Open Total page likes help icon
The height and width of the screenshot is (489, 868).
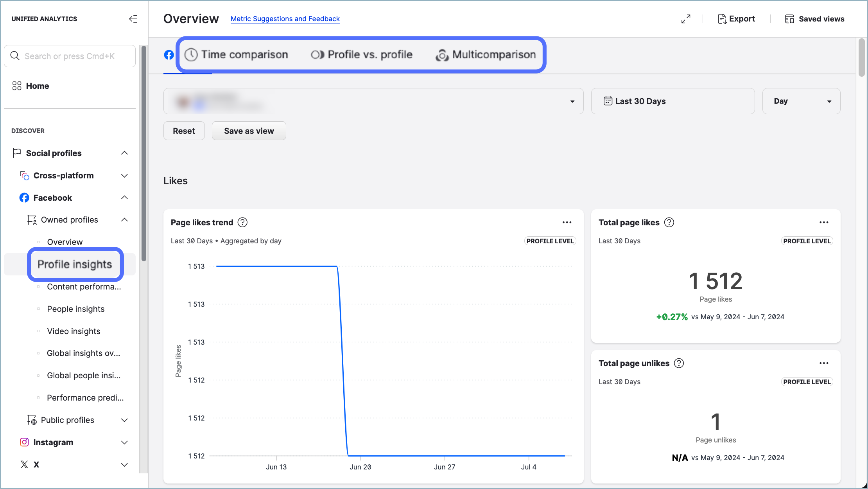669,222
